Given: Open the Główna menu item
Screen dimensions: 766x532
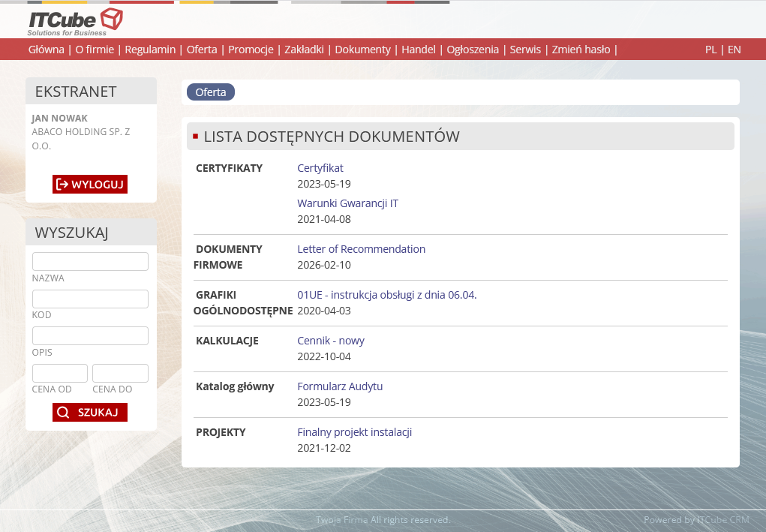Looking at the screenshot, I should click(46, 50).
